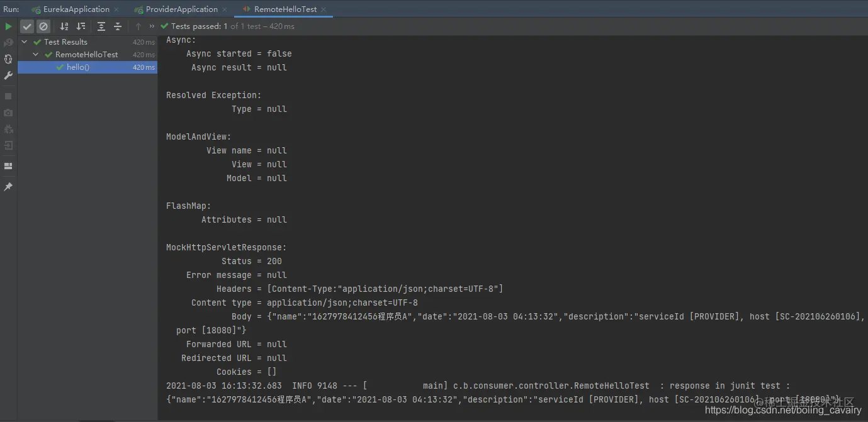
Task: Click 'Redirected URL = null' line
Action: point(234,358)
